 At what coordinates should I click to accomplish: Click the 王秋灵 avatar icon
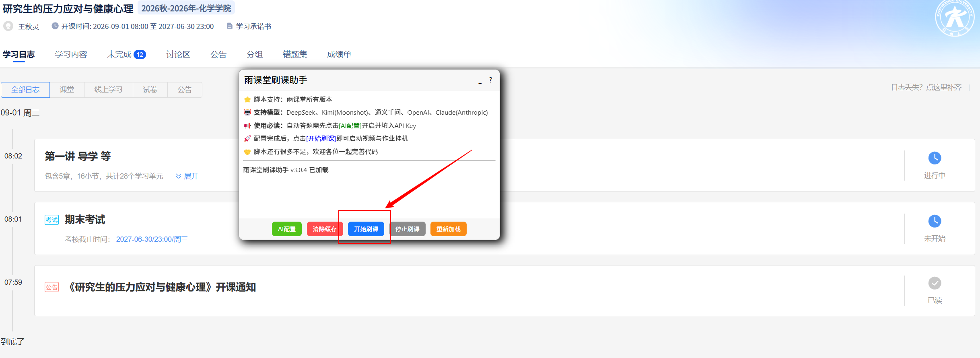coord(8,26)
